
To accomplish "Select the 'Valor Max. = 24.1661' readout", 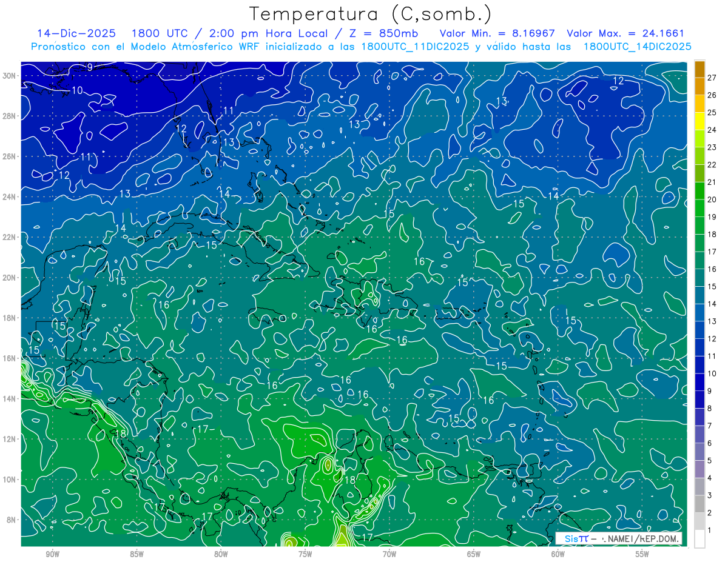I will (x=626, y=33).
